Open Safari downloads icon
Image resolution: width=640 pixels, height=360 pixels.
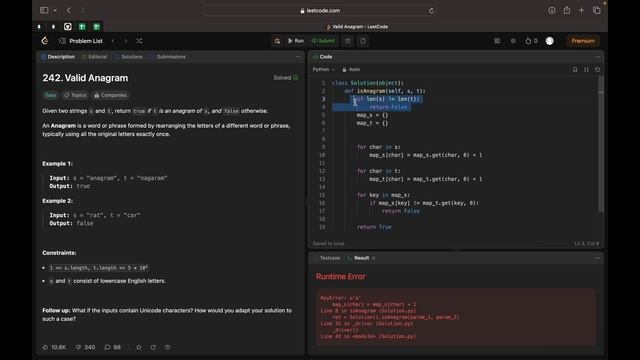click(551, 11)
